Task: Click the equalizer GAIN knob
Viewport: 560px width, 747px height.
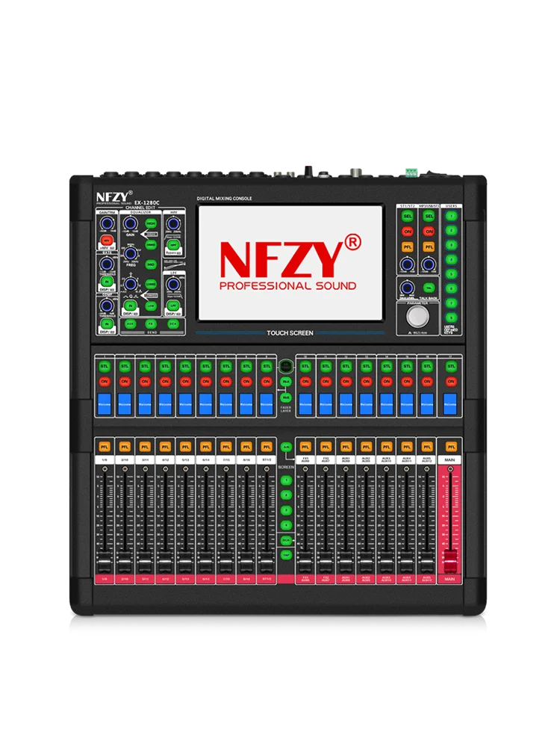Action: pyautogui.click(x=130, y=223)
